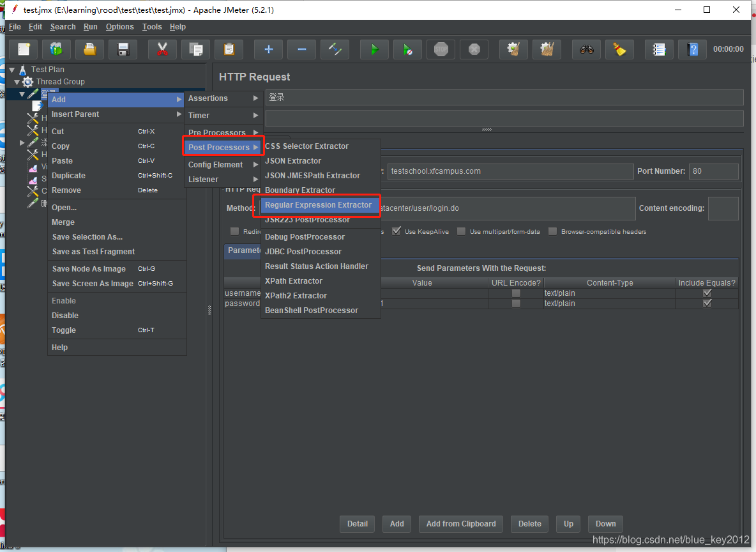
Task: Open the Function Helper dialog icon
Action: pyautogui.click(x=659, y=49)
